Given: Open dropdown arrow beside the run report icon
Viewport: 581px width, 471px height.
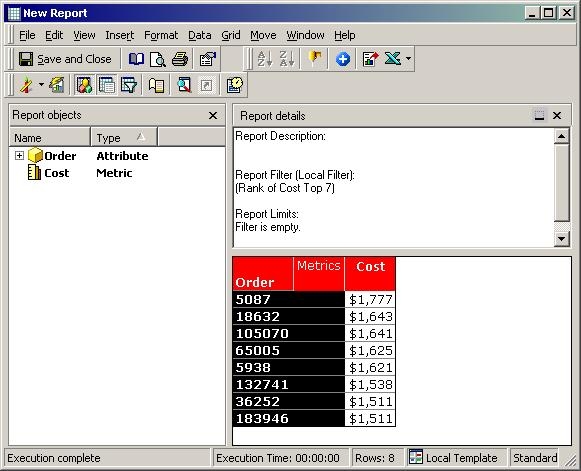Looking at the screenshot, I should click(x=41, y=85).
